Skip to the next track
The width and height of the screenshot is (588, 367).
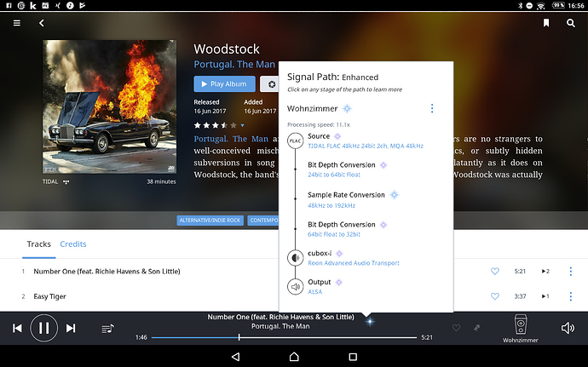[71, 329]
